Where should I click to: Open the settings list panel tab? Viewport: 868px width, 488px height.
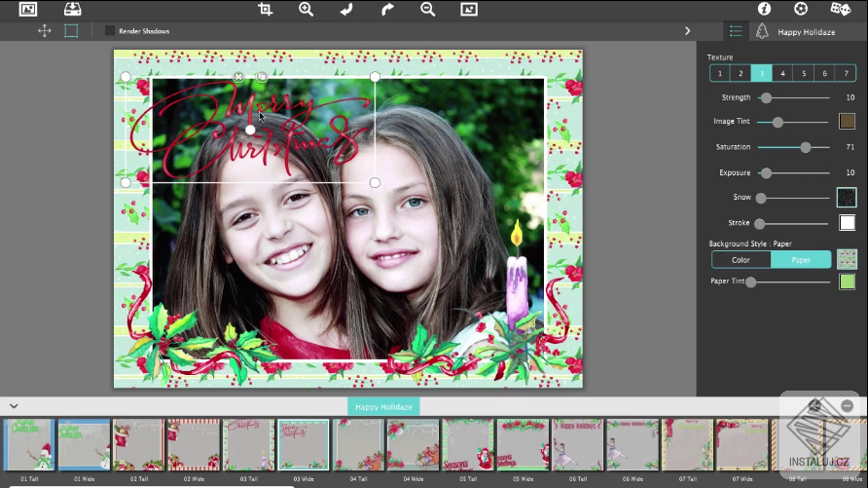click(x=736, y=31)
